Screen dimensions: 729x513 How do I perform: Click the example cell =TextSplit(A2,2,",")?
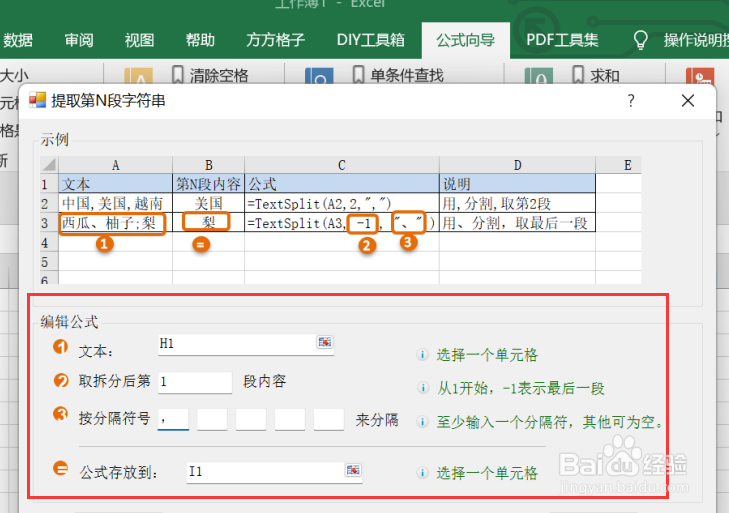coord(342,203)
